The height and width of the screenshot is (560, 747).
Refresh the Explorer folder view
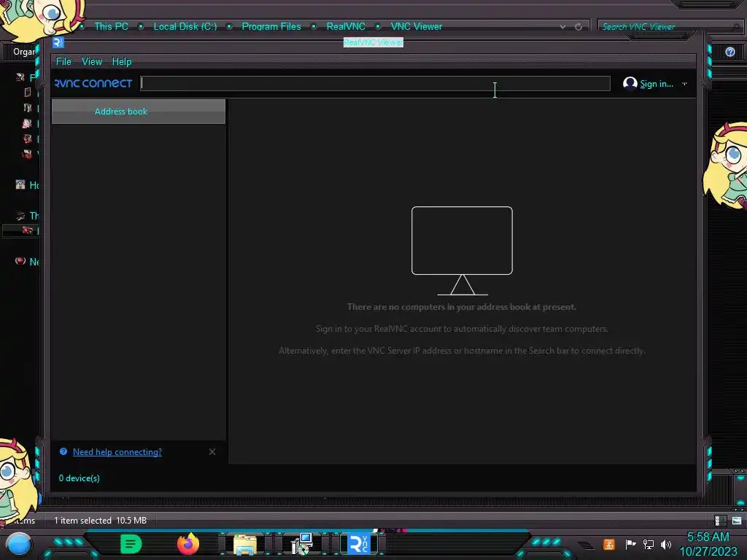pyautogui.click(x=578, y=27)
